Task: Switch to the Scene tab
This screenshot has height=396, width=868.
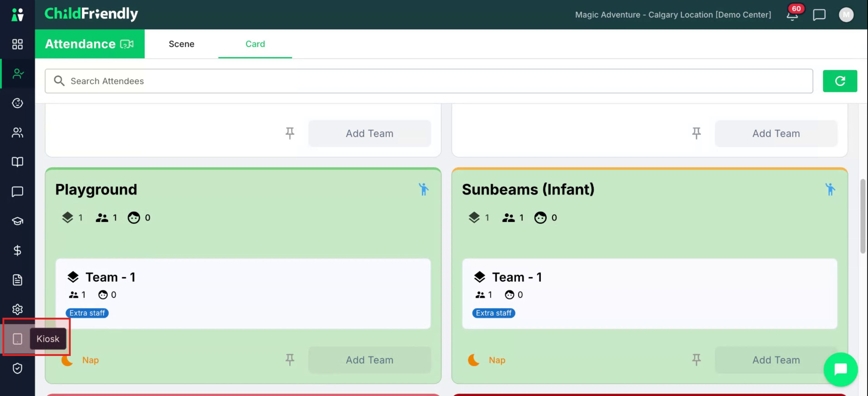Action: point(181,44)
